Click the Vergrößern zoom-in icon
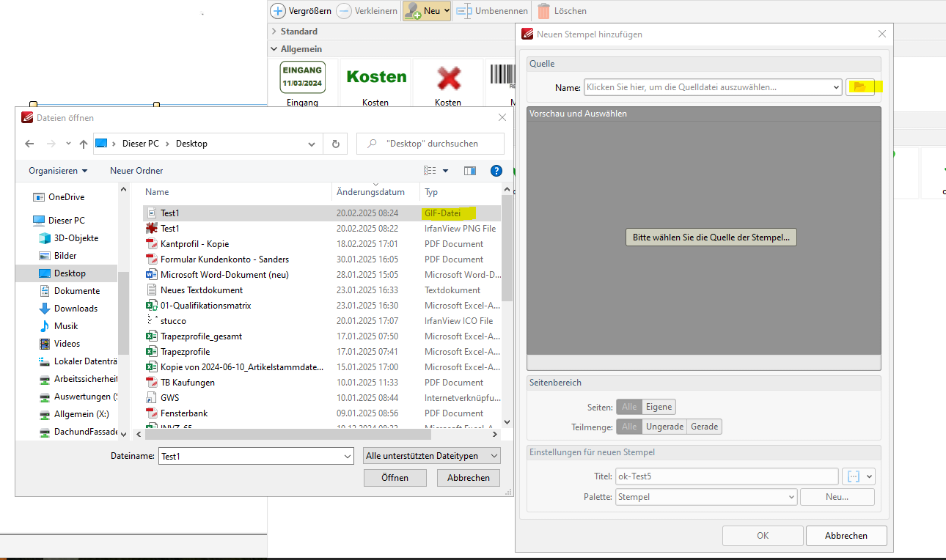The height and width of the screenshot is (560, 946). 279,11
